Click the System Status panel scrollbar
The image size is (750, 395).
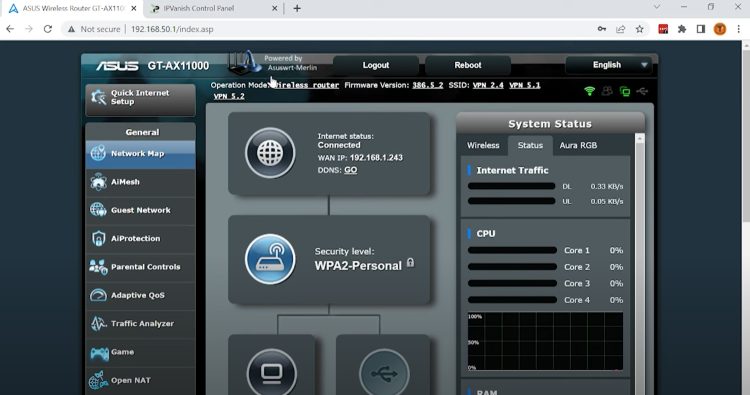click(640, 264)
